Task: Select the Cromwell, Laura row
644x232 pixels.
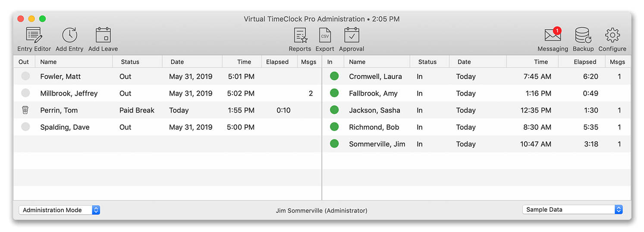Action: (x=477, y=76)
